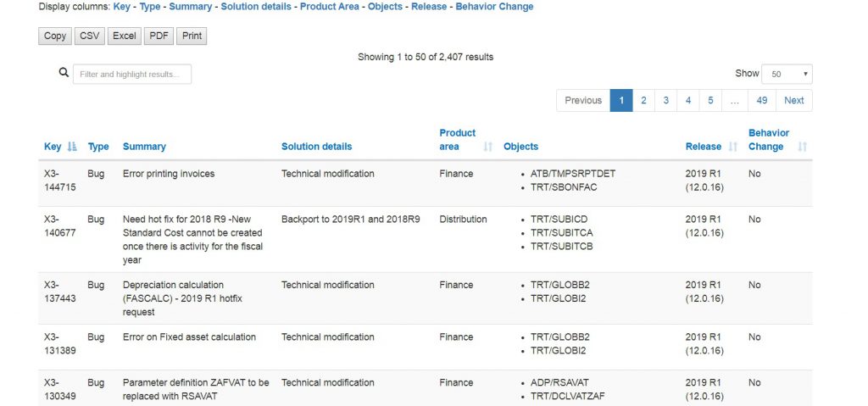The height and width of the screenshot is (406, 868).
Task: Sort by Summary column header
Action: coord(144,147)
